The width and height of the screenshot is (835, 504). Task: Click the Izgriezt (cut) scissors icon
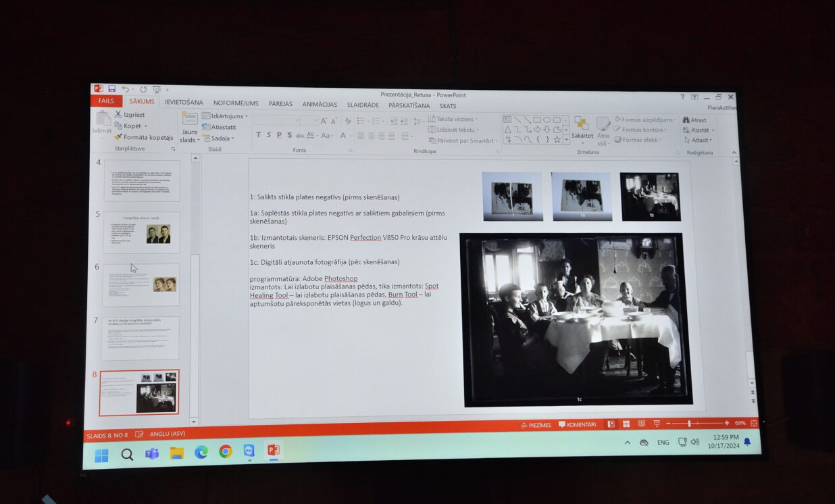click(x=118, y=115)
